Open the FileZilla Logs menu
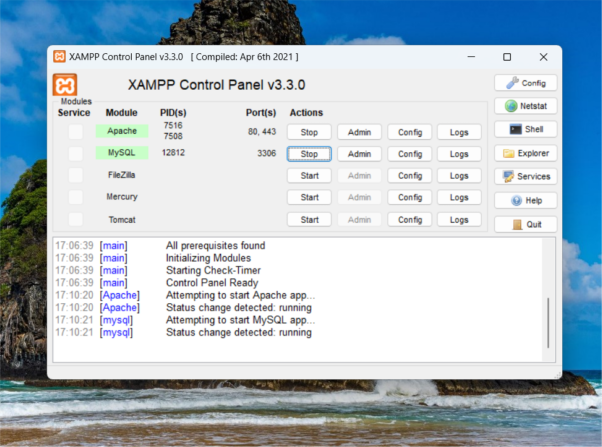The image size is (602, 447). (459, 175)
